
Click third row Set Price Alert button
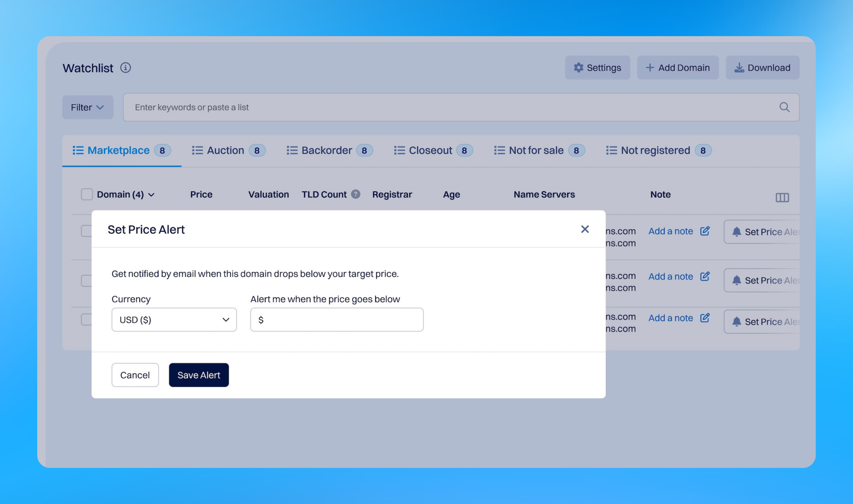coord(762,322)
